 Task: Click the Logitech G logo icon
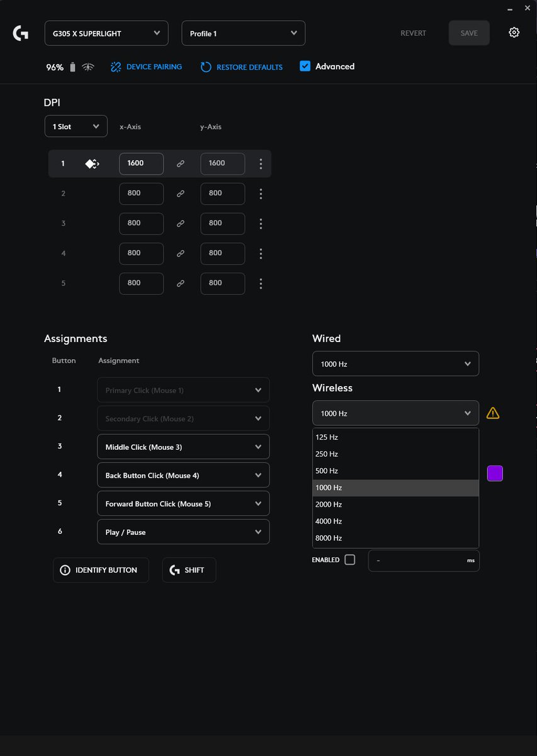point(20,33)
